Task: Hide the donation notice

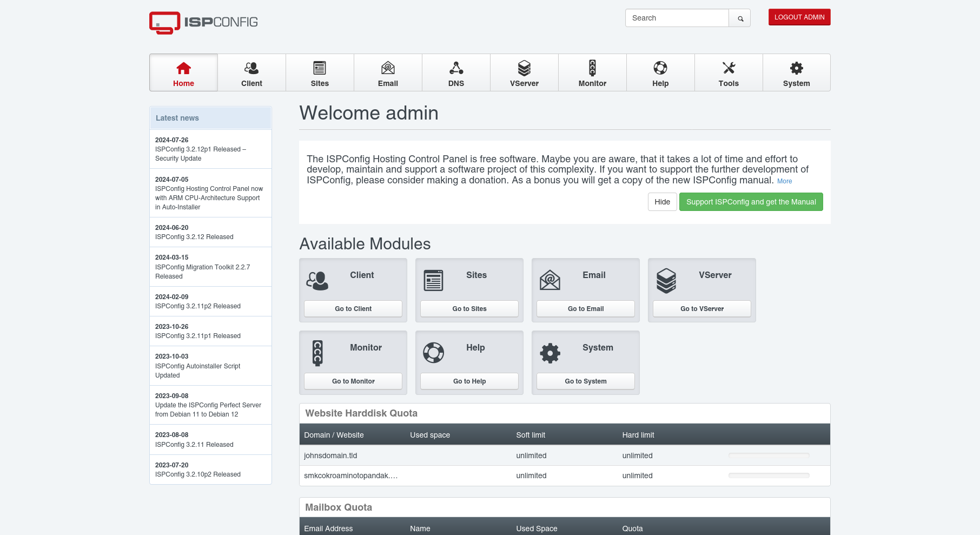Action: point(662,202)
